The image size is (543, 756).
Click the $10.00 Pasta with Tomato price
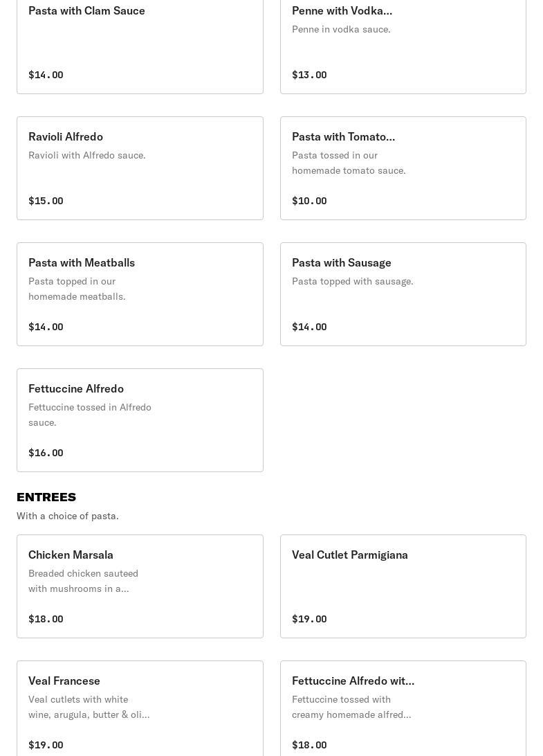pyautogui.click(x=309, y=201)
